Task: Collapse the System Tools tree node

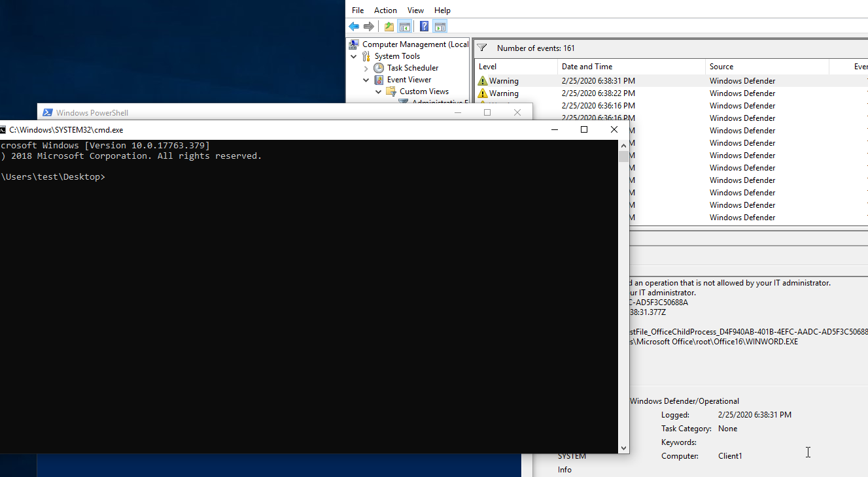Action: tap(354, 56)
